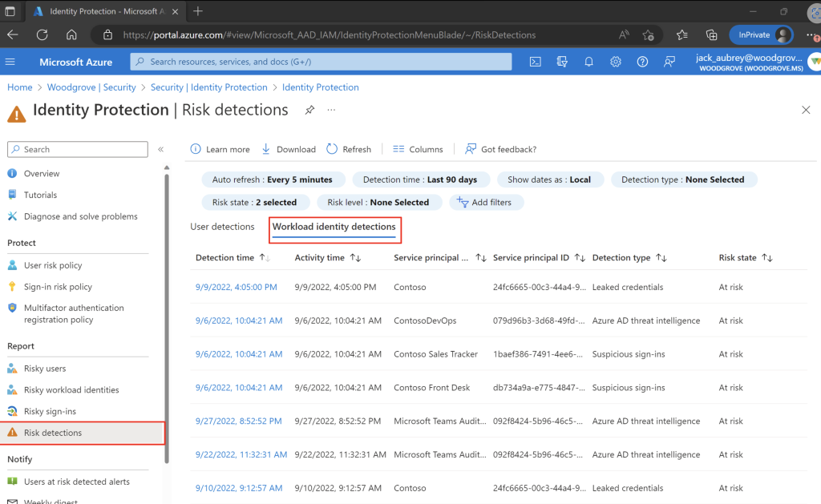Refresh the risk detections list
The width and height of the screenshot is (821, 504).
[x=349, y=149]
